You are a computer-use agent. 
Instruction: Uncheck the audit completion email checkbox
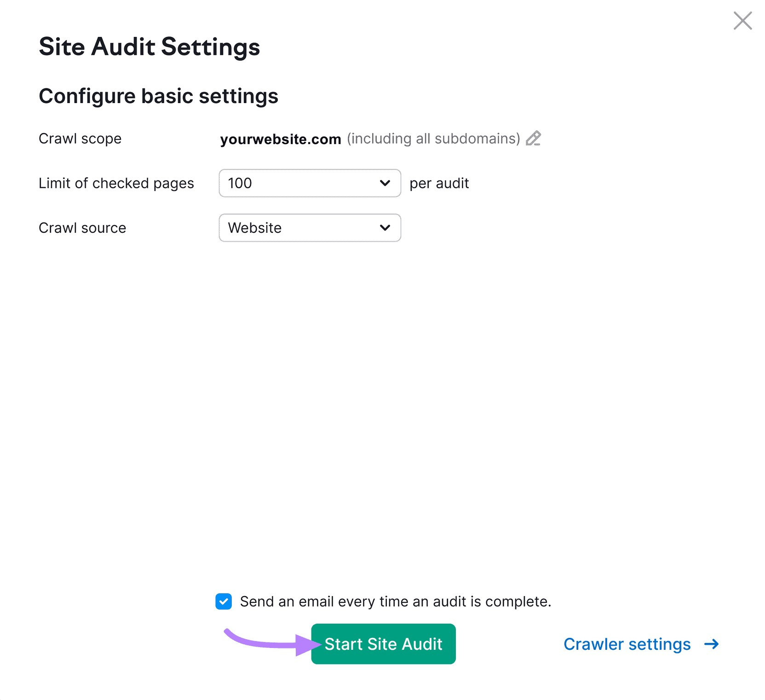(224, 602)
